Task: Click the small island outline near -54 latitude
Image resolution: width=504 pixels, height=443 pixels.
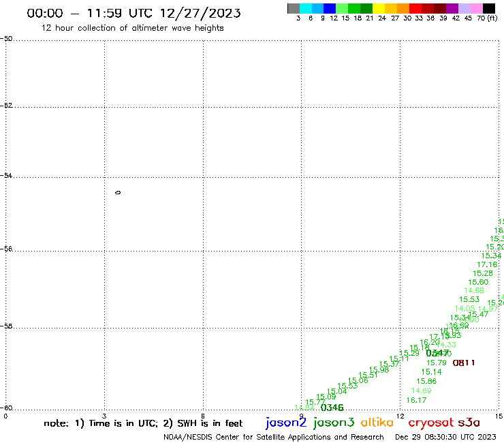Action: click(x=118, y=193)
